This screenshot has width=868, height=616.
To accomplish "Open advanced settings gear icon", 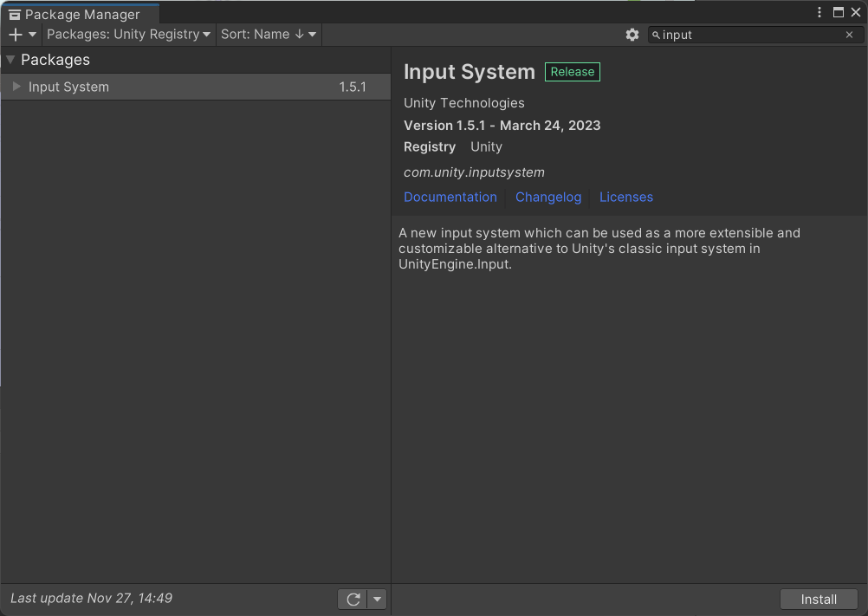I will 632,35.
